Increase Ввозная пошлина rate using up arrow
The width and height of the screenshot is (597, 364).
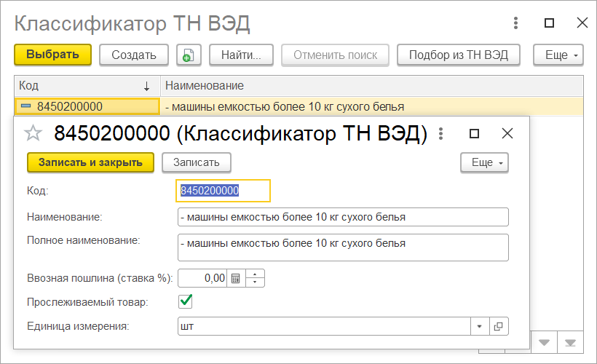click(255, 274)
